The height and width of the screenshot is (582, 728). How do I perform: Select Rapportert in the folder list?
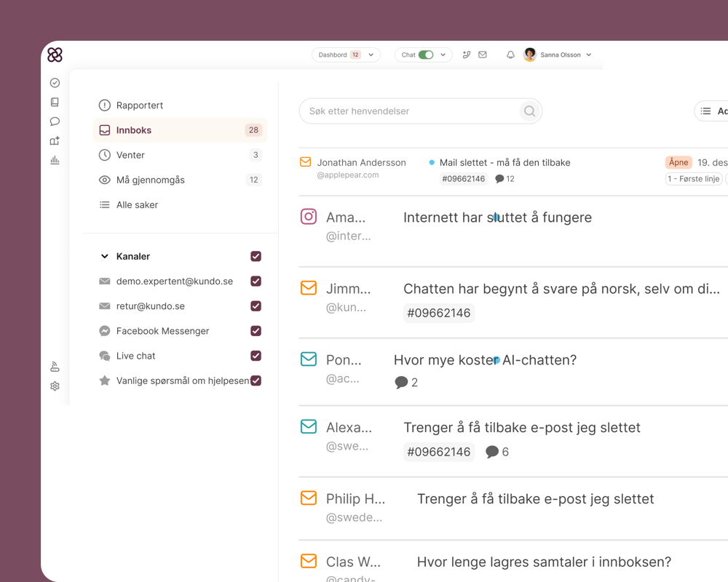point(180,105)
